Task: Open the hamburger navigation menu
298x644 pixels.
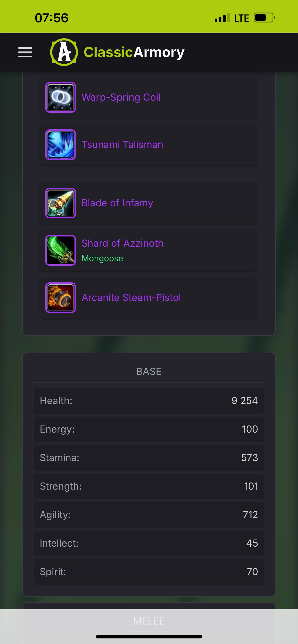Action: [x=25, y=52]
